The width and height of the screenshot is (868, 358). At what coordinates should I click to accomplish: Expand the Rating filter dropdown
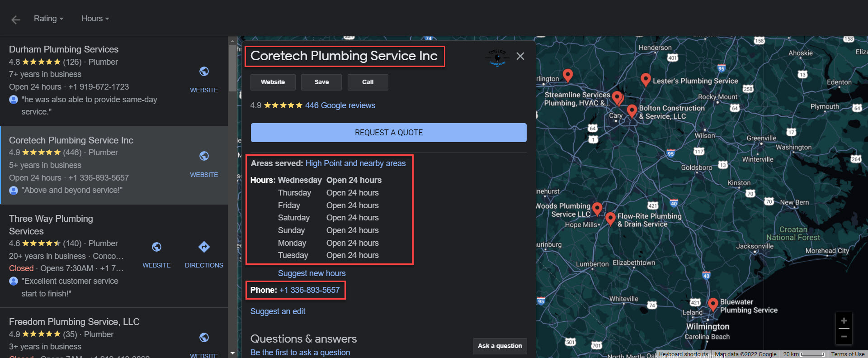[x=48, y=19]
